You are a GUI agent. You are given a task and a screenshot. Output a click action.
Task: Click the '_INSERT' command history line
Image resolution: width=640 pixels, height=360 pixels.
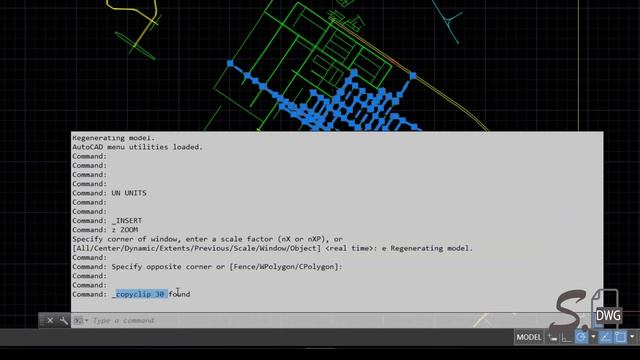point(107,220)
